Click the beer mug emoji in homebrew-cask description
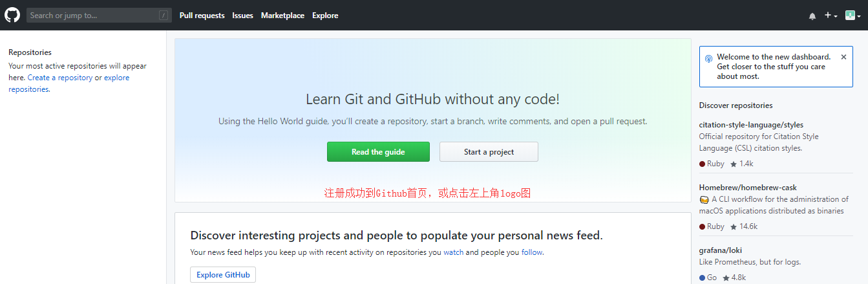868x284 pixels. pos(704,200)
